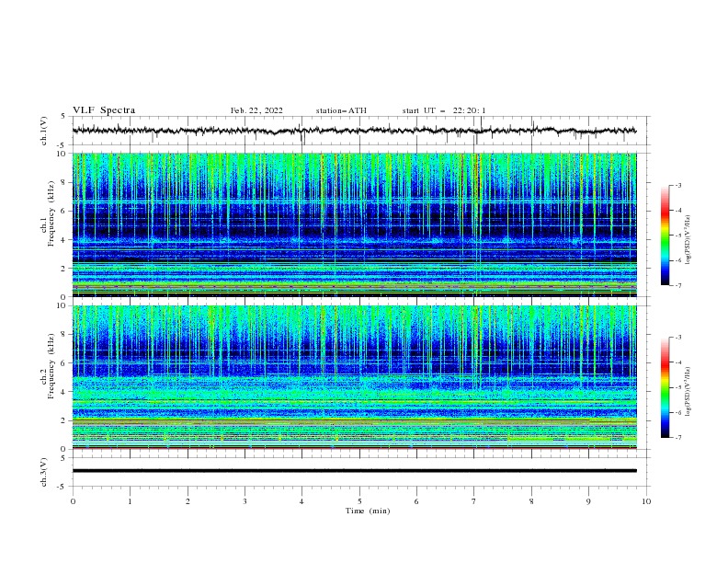Image resolution: width=728 pixels, height=563 pixels.
Task: Click time axis tick label "8"
Action: click(x=531, y=501)
